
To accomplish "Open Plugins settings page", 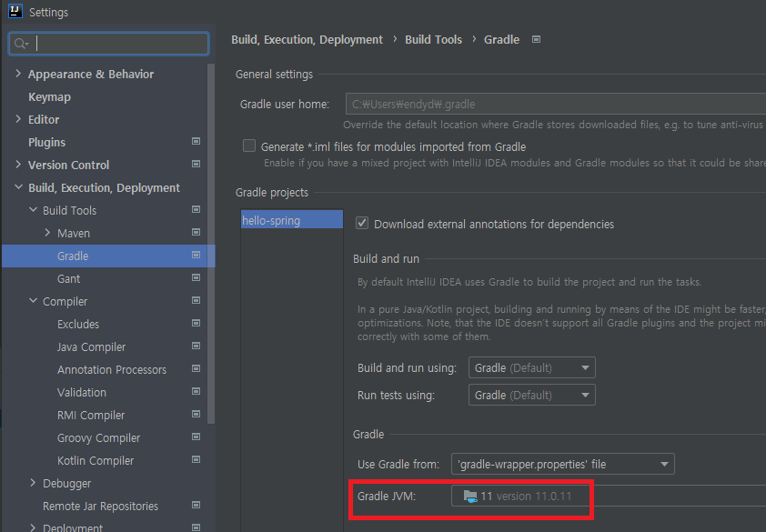I will [47, 143].
